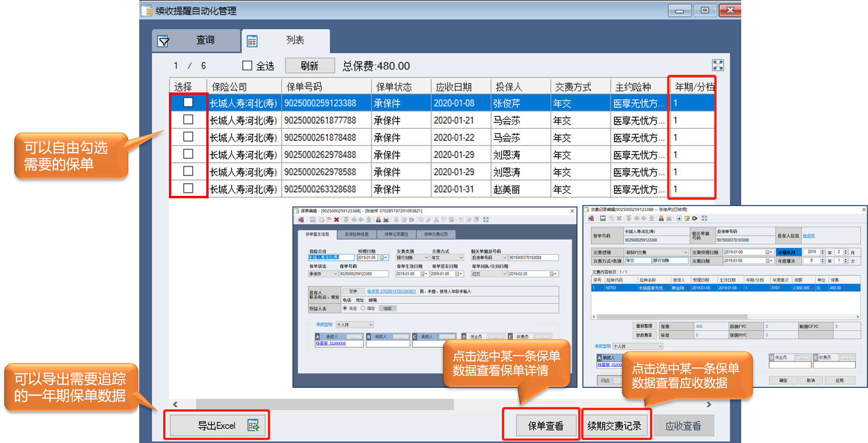
Task: Select the 指定 radio button for beneficiary
Action: tap(363, 308)
